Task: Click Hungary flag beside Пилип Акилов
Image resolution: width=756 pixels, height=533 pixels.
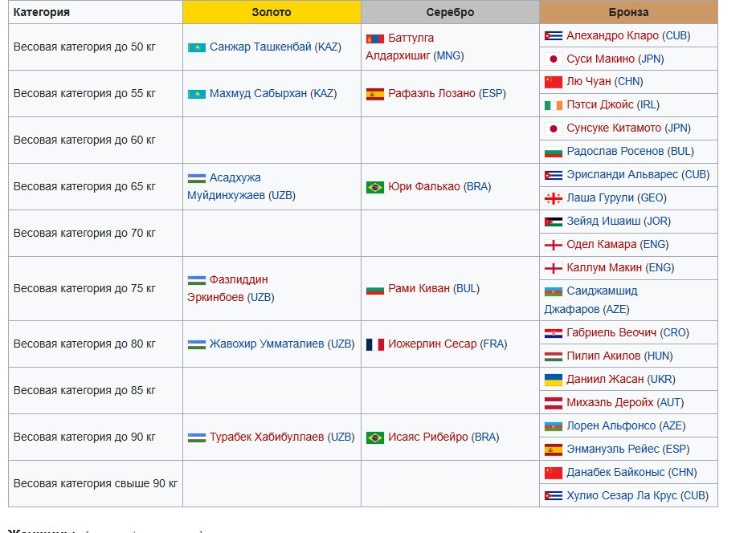Action: pos(553,356)
